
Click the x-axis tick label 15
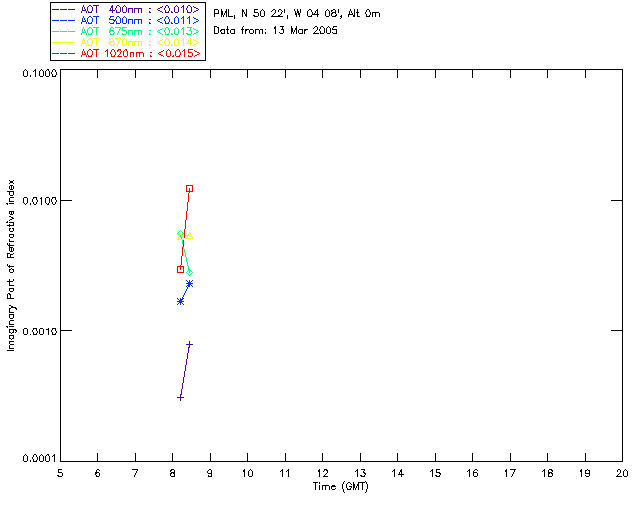pyautogui.click(x=435, y=473)
